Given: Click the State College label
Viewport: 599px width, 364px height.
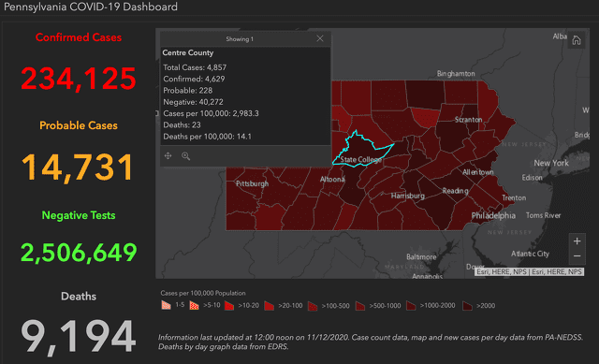Looking at the screenshot, I should point(360,159).
